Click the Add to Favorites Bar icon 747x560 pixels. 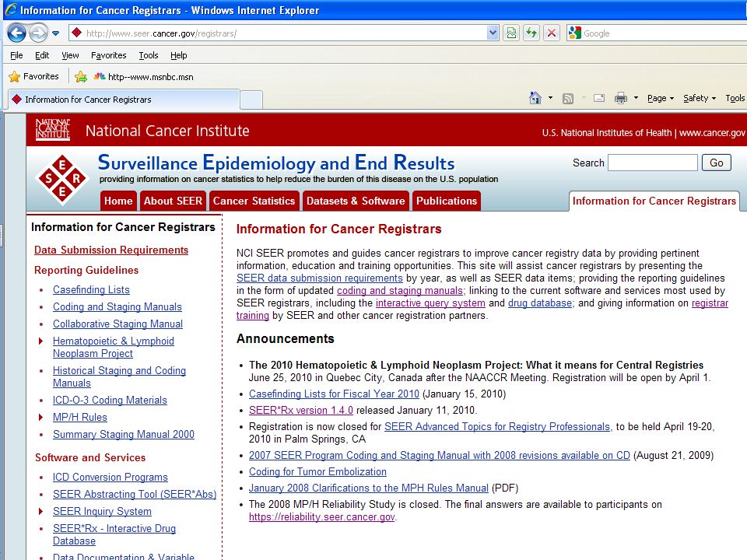pyautogui.click(x=80, y=77)
